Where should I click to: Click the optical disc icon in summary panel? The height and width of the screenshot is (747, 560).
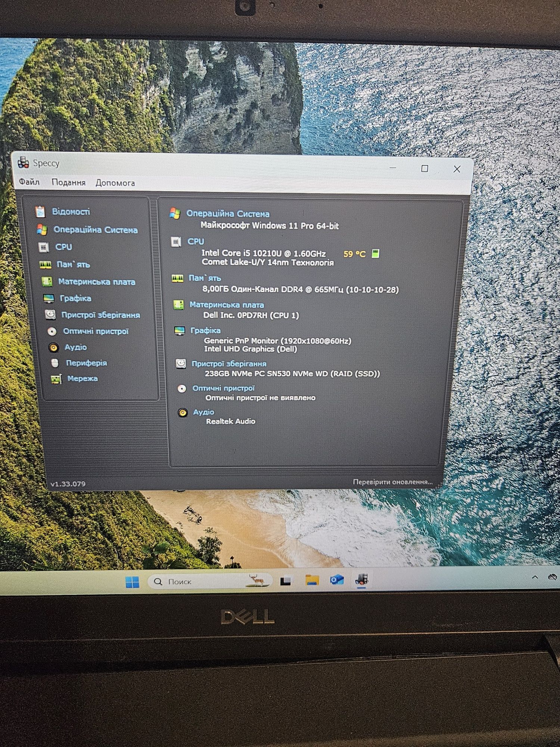pyautogui.click(x=182, y=389)
